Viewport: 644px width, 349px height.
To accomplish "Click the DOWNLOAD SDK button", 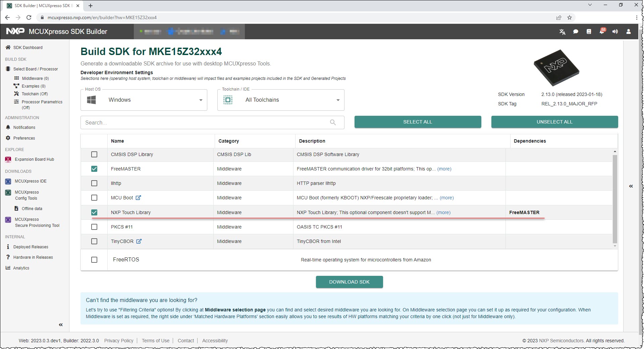I will point(349,282).
